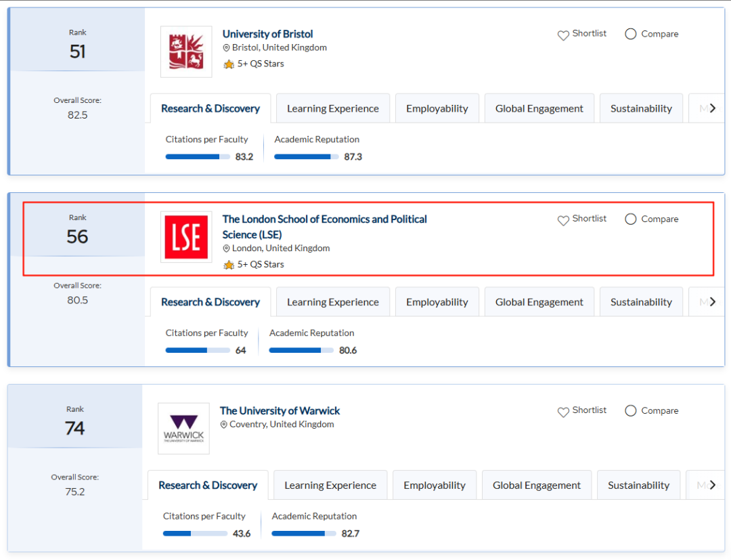This screenshot has width=731, height=560.
Task: Click the heart icon for University of Bristol
Action: [563, 35]
